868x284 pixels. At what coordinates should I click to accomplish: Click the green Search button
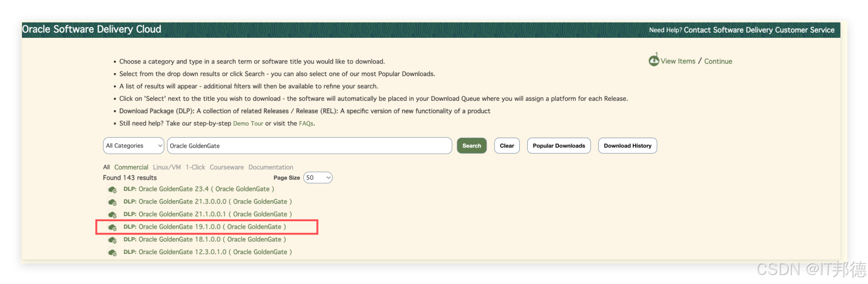pyautogui.click(x=472, y=145)
